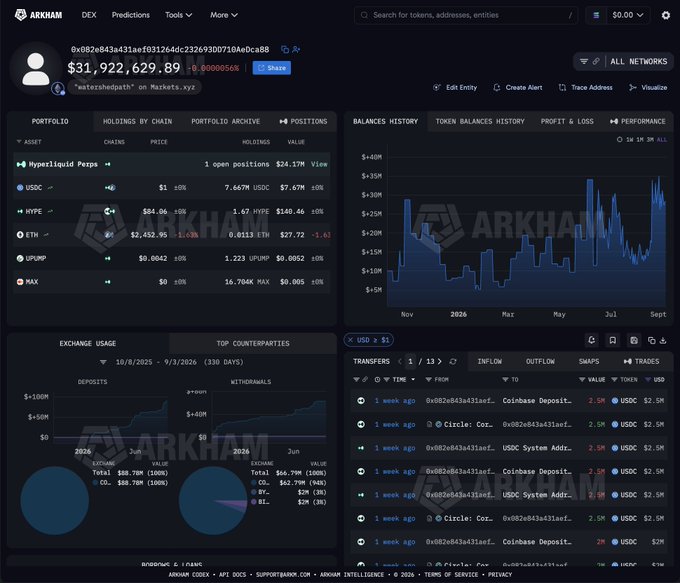
Task: Click the link filter icon in transfers header
Action: (x=365, y=380)
